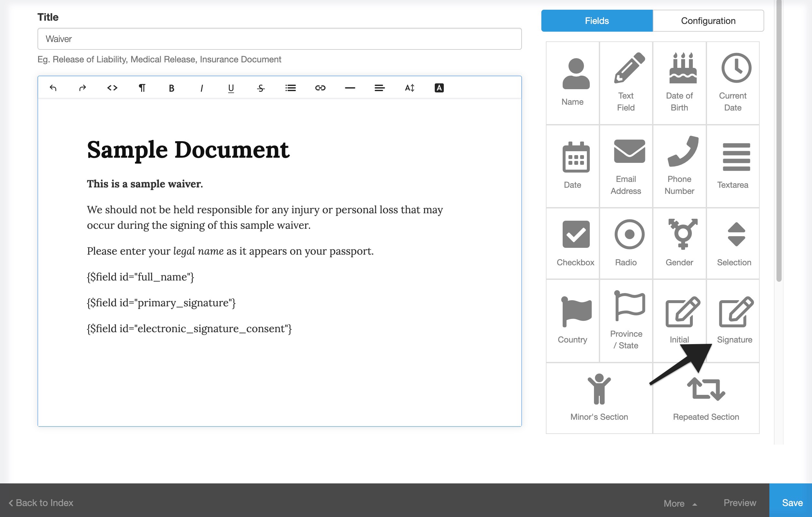Go Back to Index
This screenshot has height=517, width=812.
point(41,503)
